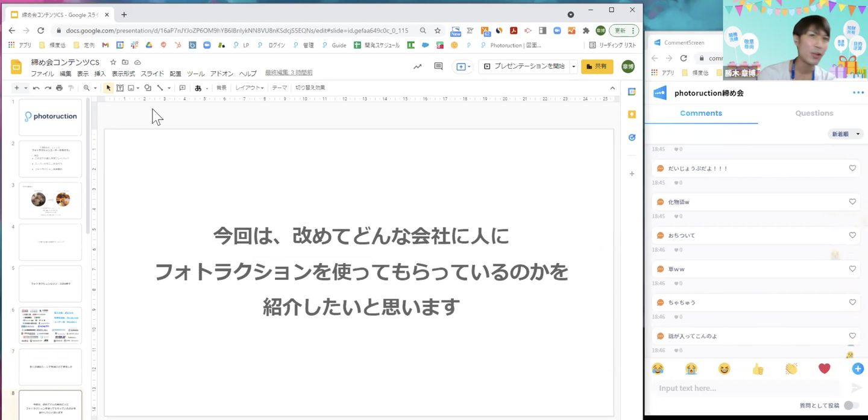Click the clapping hands reaction
The width and height of the screenshot is (868, 420).
pyautogui.click(x=791, y=369)
